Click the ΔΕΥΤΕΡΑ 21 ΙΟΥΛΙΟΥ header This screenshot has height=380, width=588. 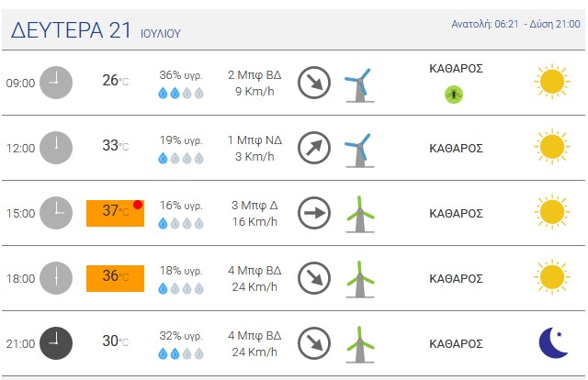(96, 30)
